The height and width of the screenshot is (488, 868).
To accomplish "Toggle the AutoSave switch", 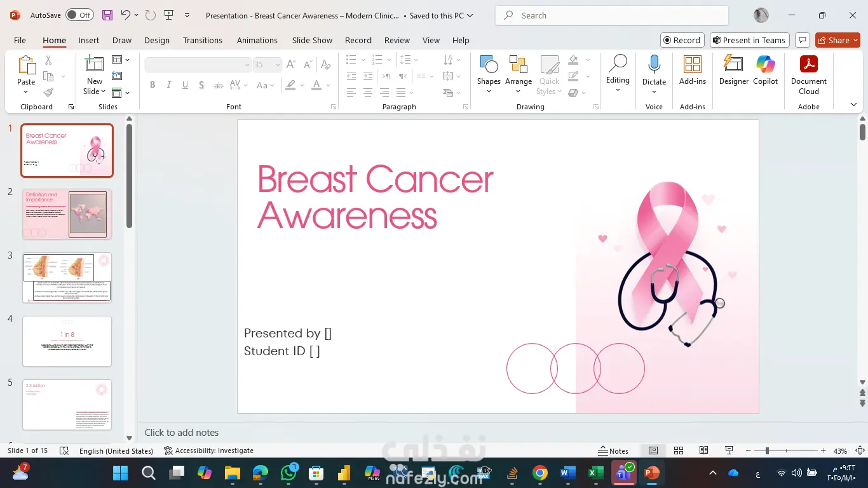I will click(79, 15).
